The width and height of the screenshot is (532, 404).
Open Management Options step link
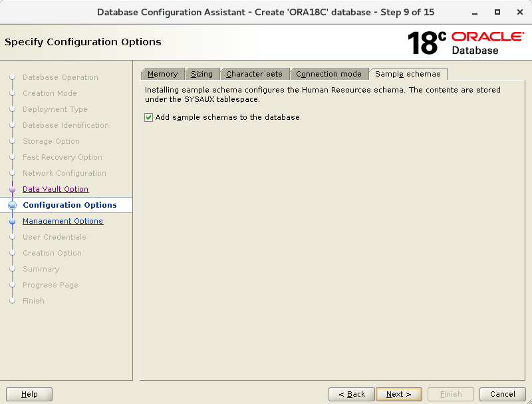tap(63, 221)
